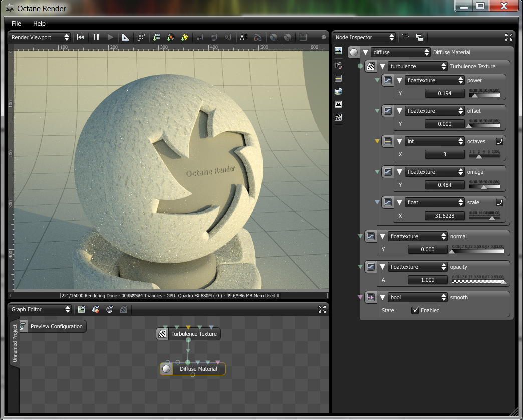Open the Graph Editor panel dropdown
This screenshot has width=523, height=420.
click(40, 309)
